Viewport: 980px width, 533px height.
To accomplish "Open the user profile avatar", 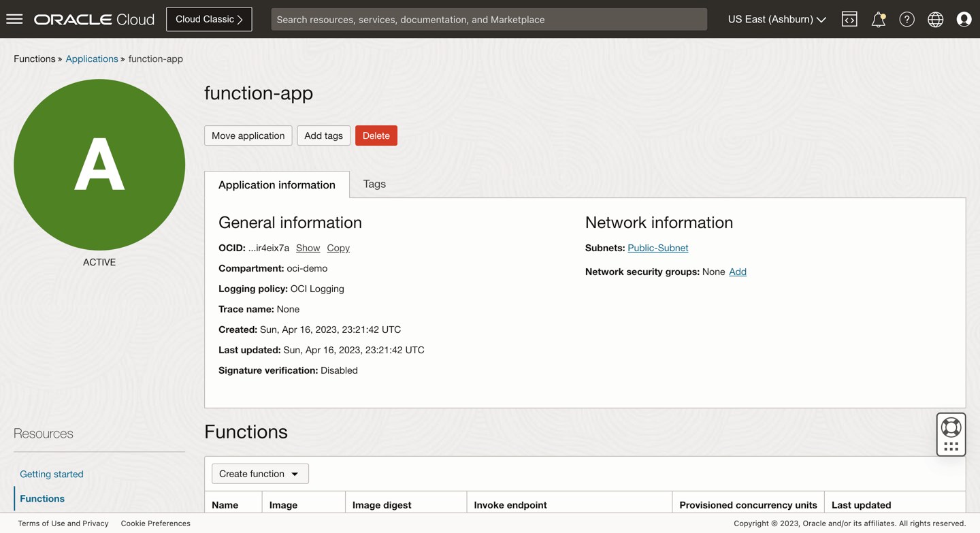I will pos(964,18).
